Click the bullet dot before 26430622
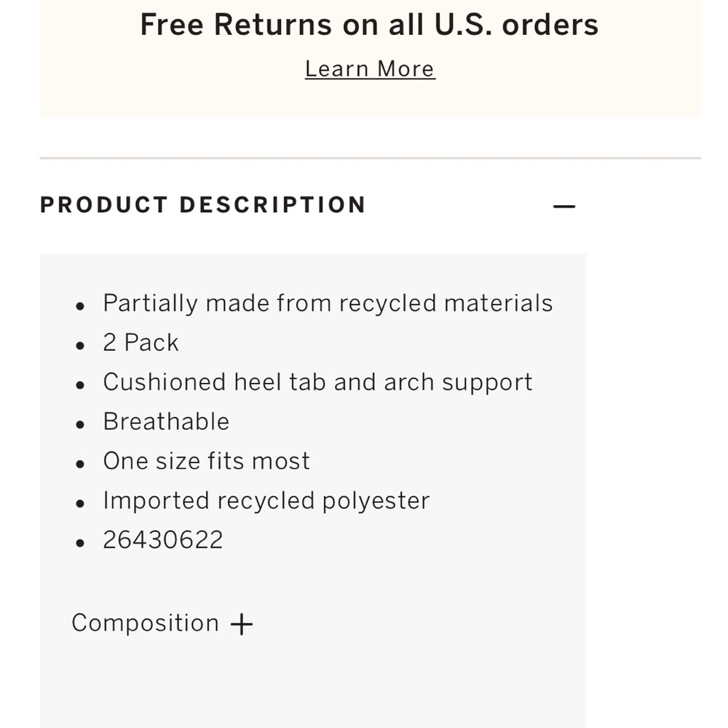The height and width of the screenshot is (728, 728). [x=81, y=542]
